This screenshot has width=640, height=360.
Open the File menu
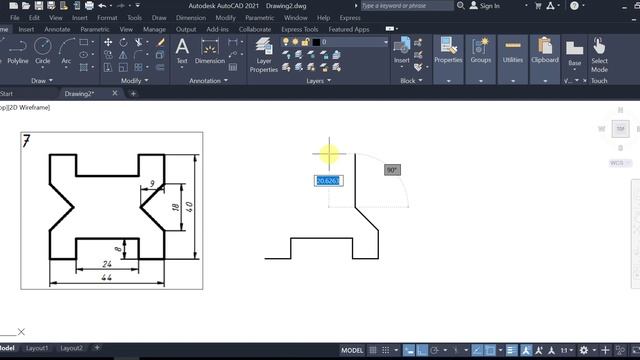click(x=15, y=18)
